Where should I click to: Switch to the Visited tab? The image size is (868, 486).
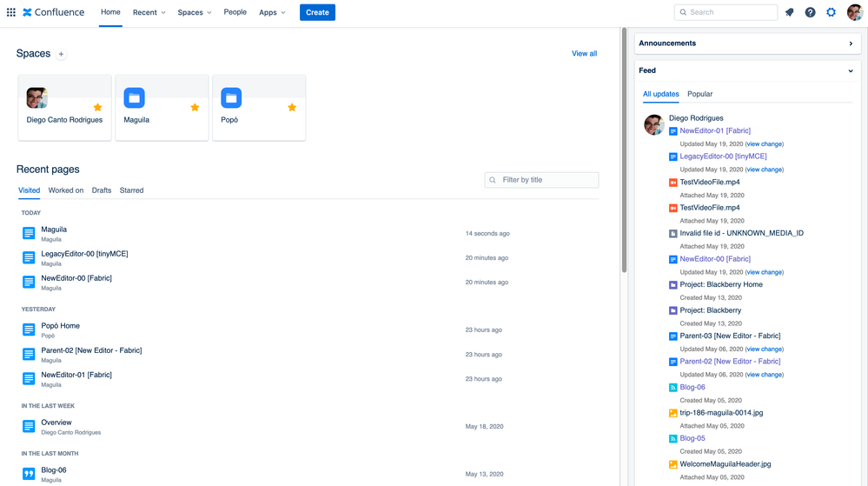click(30, 190)
